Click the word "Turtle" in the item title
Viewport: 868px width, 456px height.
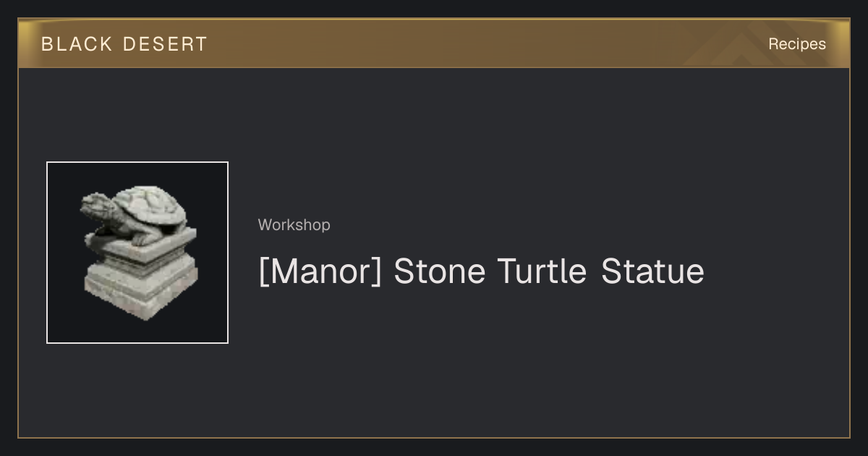pos(542,271)
